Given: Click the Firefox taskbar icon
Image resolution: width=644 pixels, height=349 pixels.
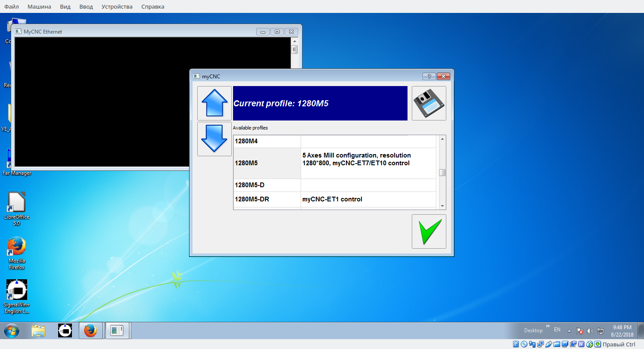Looking at the screenshot, I should click(x=90, y=330).
